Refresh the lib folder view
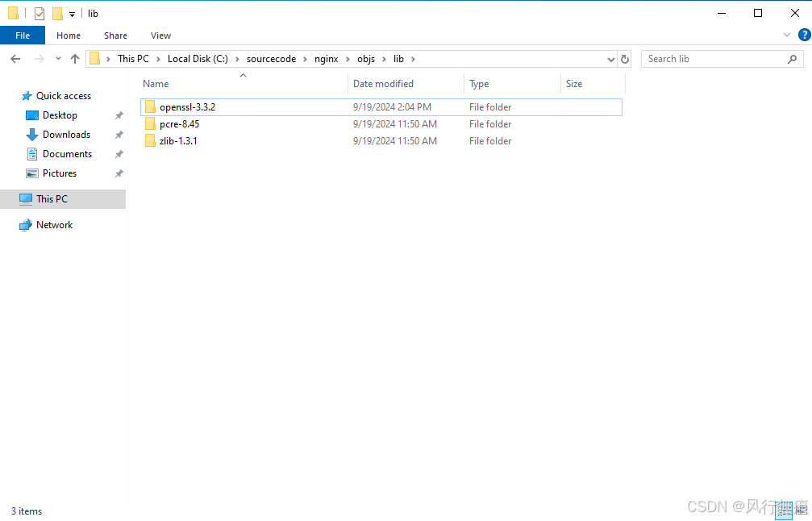This screenshot has width=812, height=521. [625, 59]
